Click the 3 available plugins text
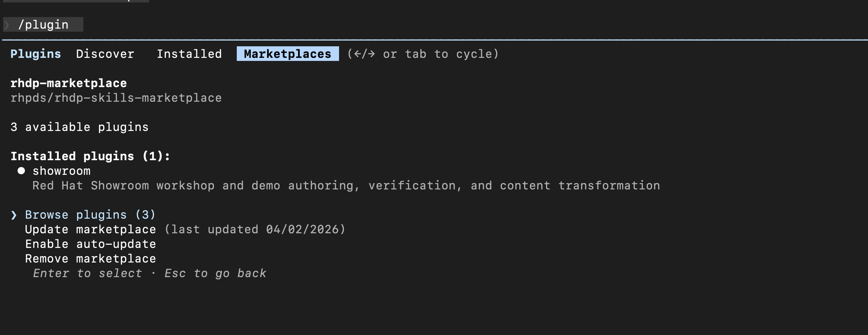Screen dimensions: 868x335 [x=79, y=127]
